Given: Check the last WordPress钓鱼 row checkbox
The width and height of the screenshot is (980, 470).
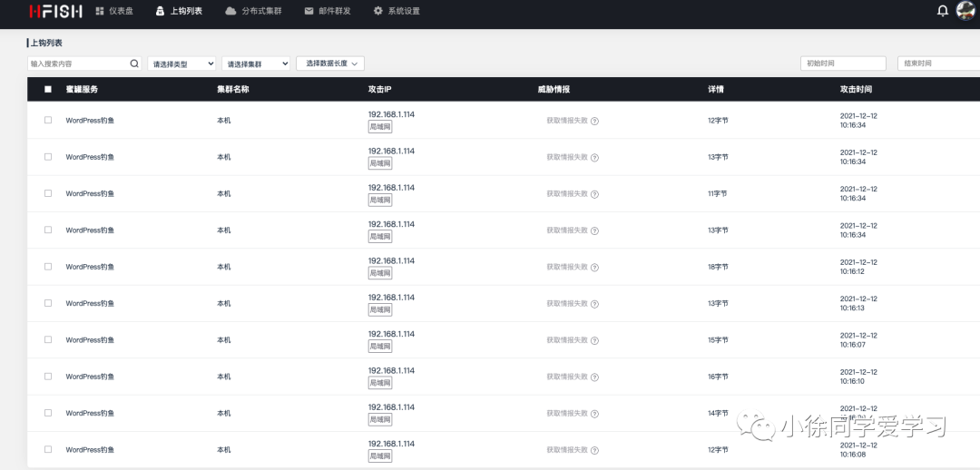Looking at the screenshot, I should pos(48,449).
